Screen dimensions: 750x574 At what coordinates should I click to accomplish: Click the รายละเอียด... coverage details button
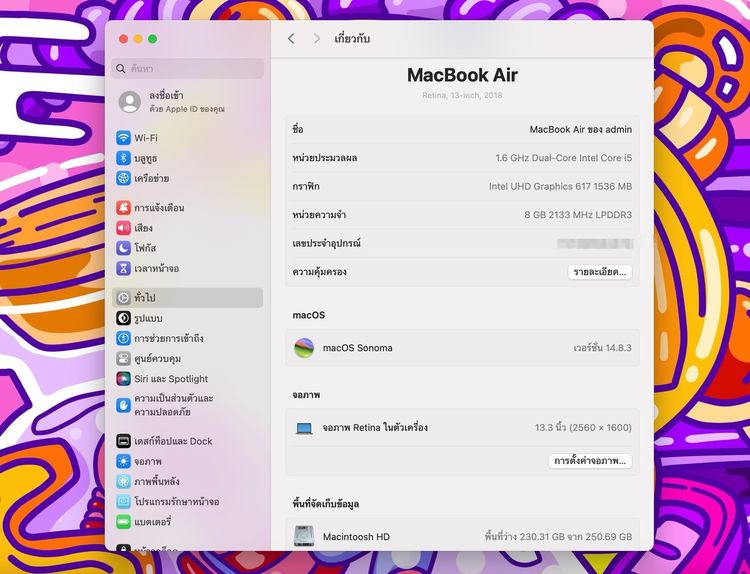point(600,272)
